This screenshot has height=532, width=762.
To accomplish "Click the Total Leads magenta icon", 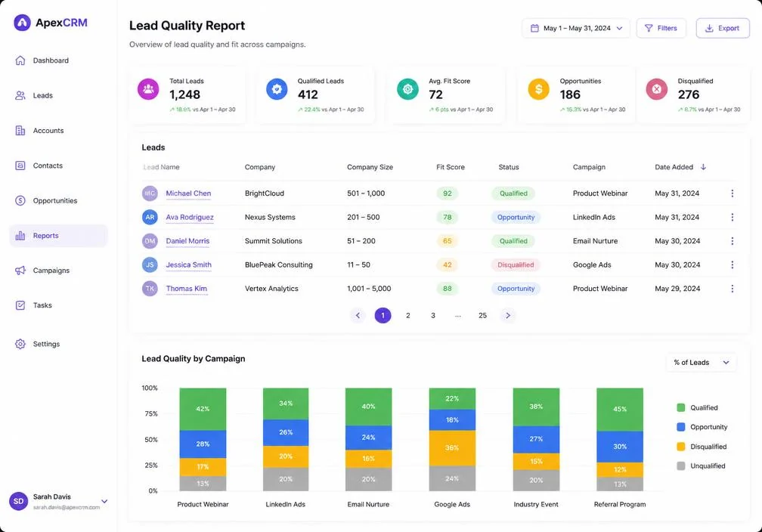I will pyautogui.click(x=148, y=89).
